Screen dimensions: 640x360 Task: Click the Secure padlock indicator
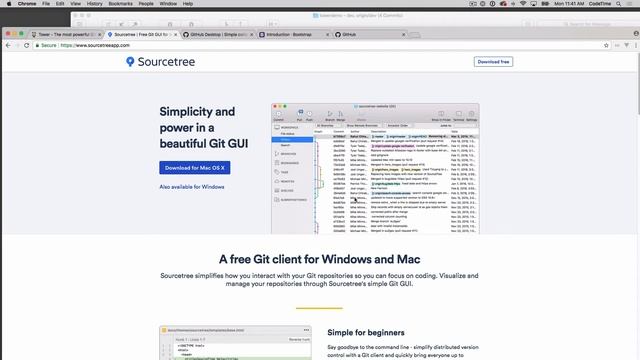coord(46,45)
